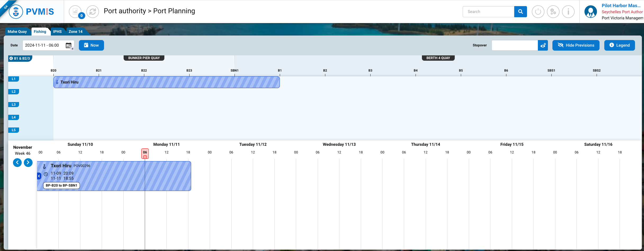Click the red 06 current time marker
The image size is (644, 251).
pos(145,153)
